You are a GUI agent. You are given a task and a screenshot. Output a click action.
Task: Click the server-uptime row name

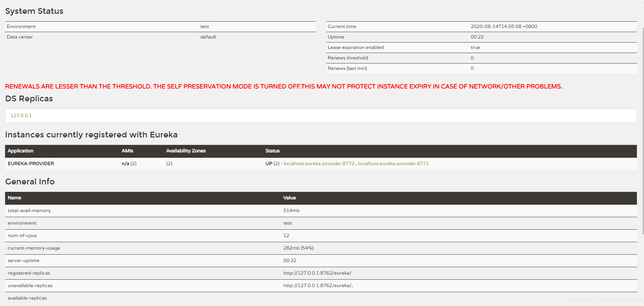24,261
